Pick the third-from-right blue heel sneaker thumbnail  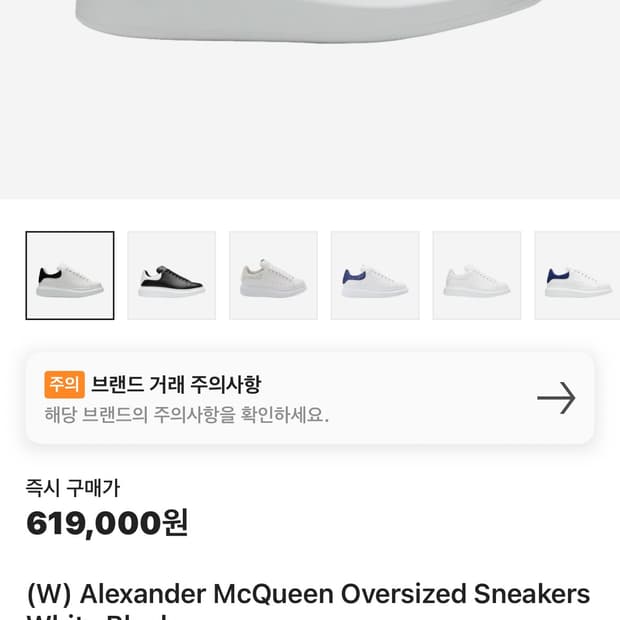point(375,276)
